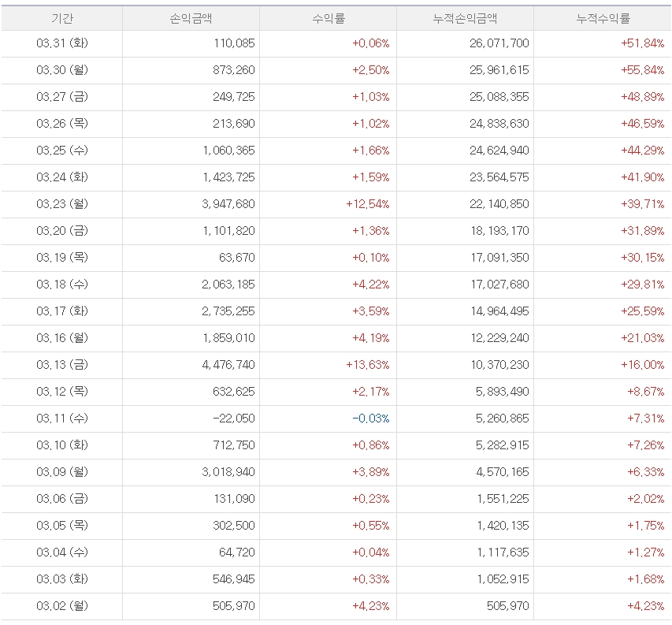
Task: Select the 3,947,680 profit amount
Action: click(228, 204)
